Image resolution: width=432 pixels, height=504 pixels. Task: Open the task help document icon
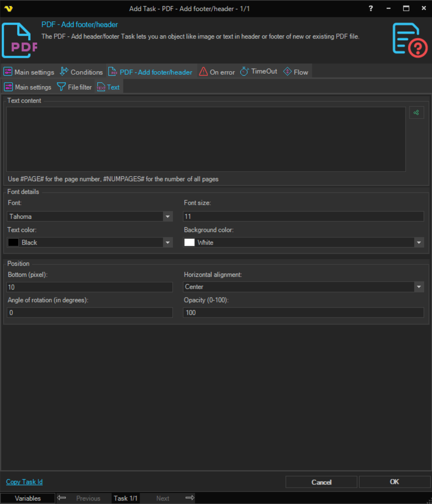pos(410,40)
